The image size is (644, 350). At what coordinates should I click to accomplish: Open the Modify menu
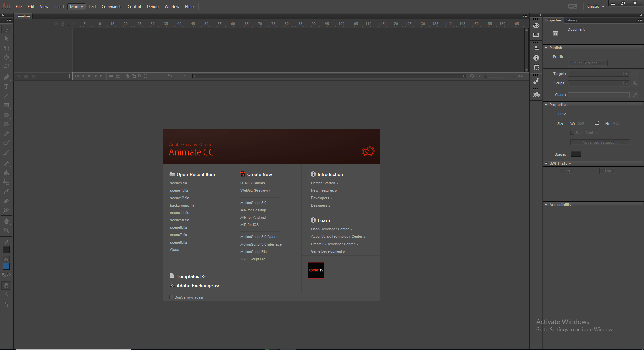pos(76,7)
